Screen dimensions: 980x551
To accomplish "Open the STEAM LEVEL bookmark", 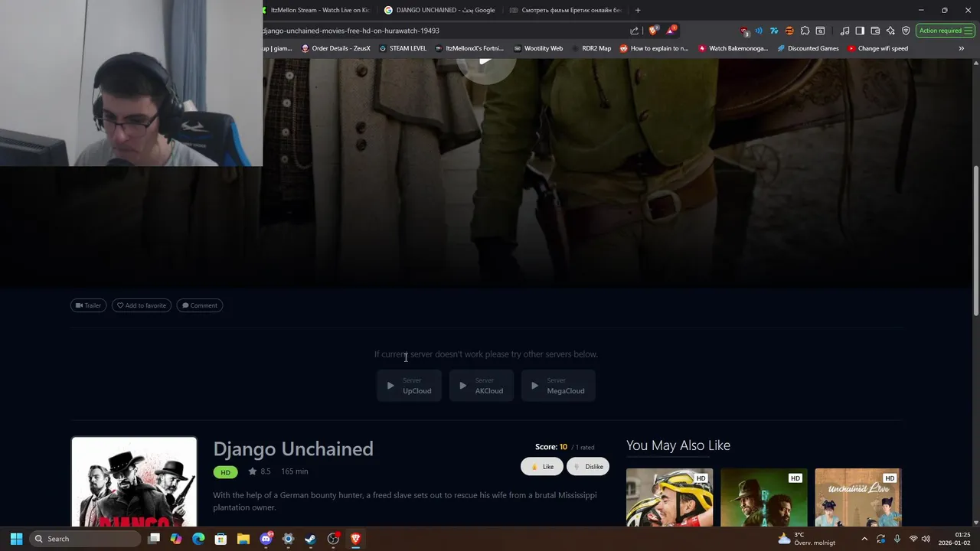I will pos(403,48).
